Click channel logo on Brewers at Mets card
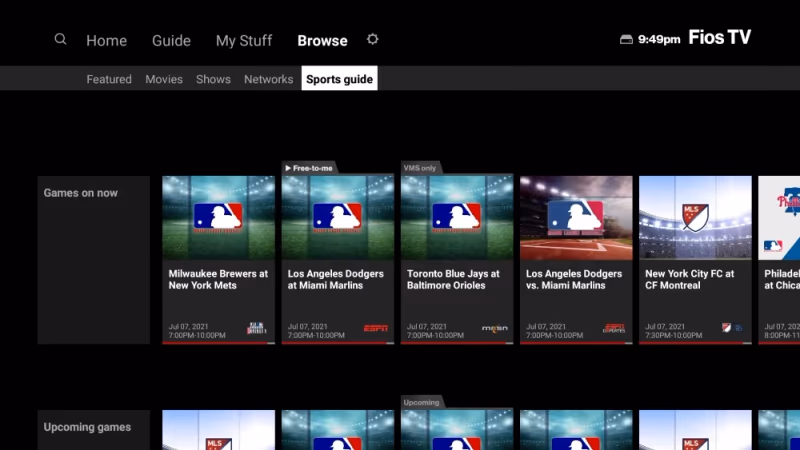This screenshot has height=450, width=800. pos(257,328)
